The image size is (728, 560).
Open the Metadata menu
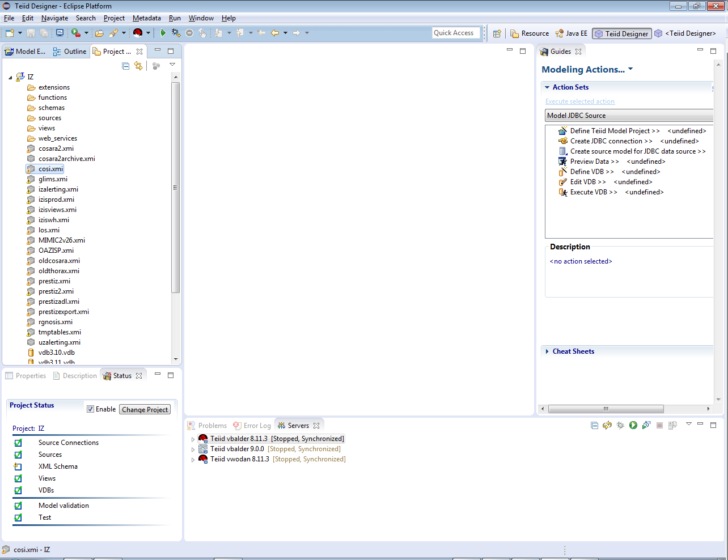pyautogui.click(x=146, y=18)
